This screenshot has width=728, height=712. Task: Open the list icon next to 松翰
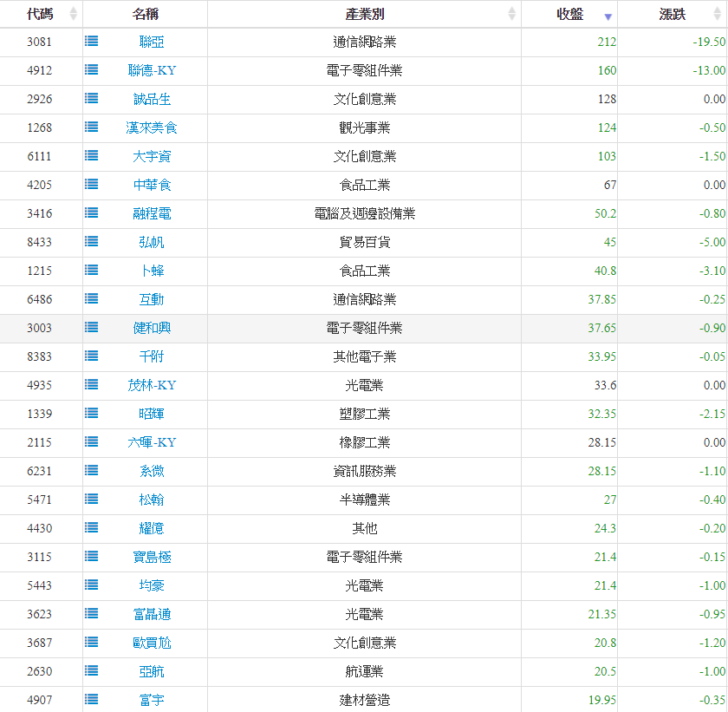pyautogui.click(x=91, y=499)
